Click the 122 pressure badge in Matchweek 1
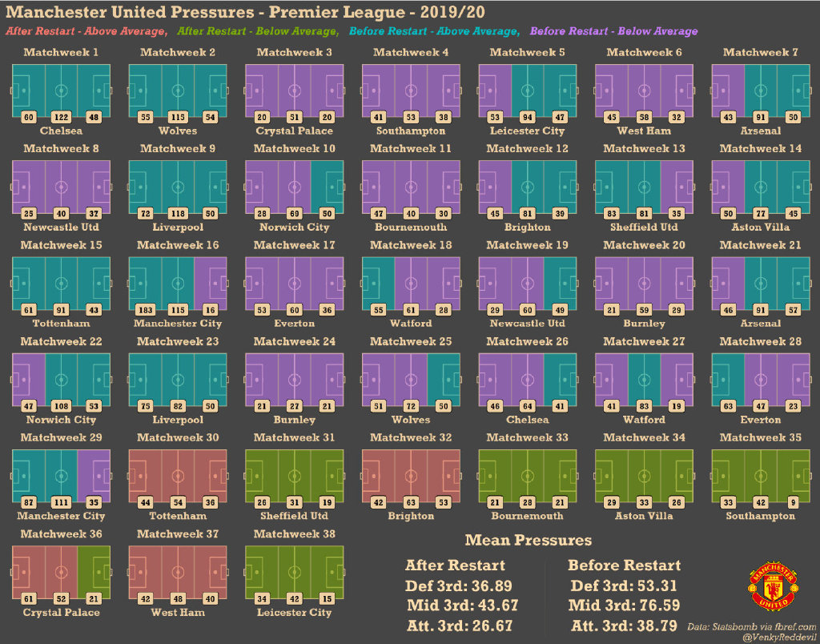The image size is (820, 644). [61, 117]
